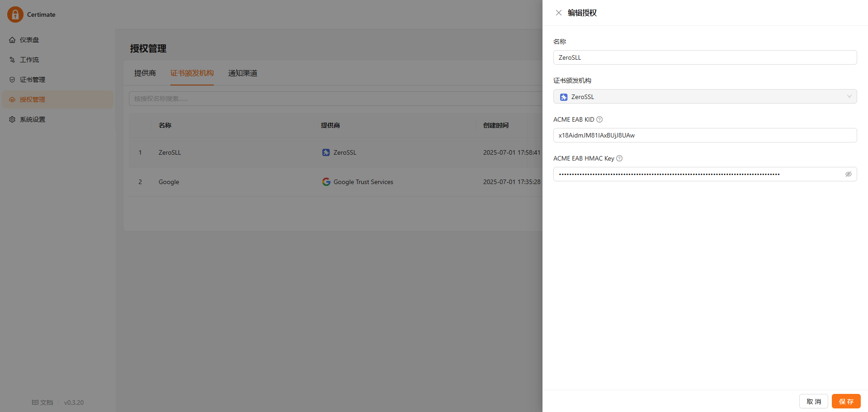Image resolution: width=868 pixels, height=412 pixels.
Task: Expand the 证书颁发机构 dropdown arrow
Action: [x=849, y=96]
